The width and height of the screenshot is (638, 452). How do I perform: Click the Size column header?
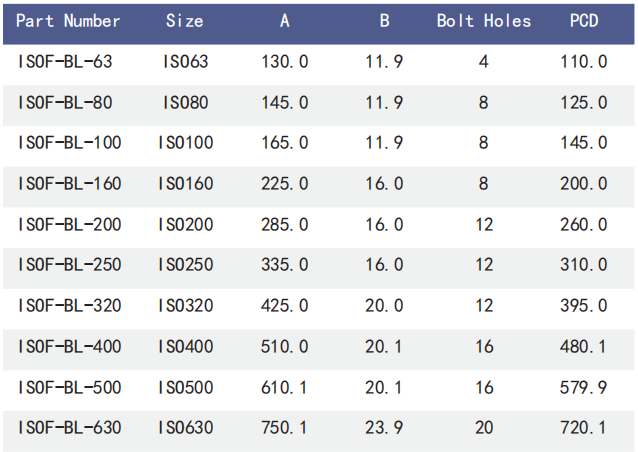[x=185, y=21]
